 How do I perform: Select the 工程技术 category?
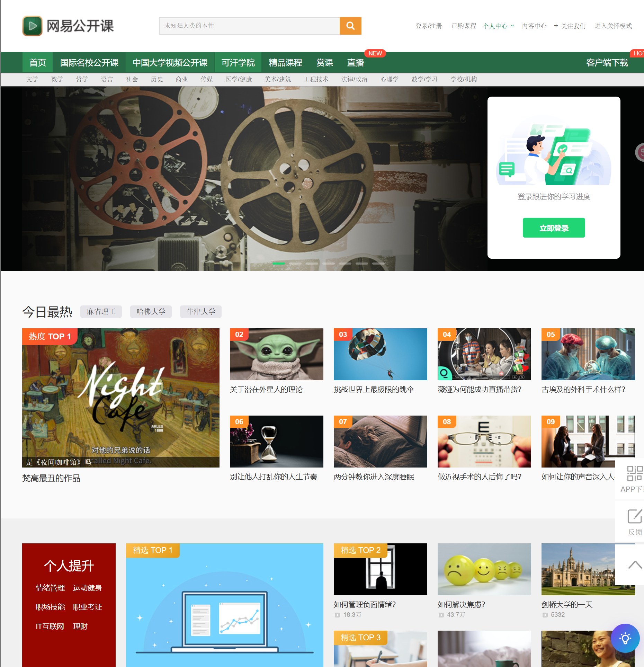316,79
